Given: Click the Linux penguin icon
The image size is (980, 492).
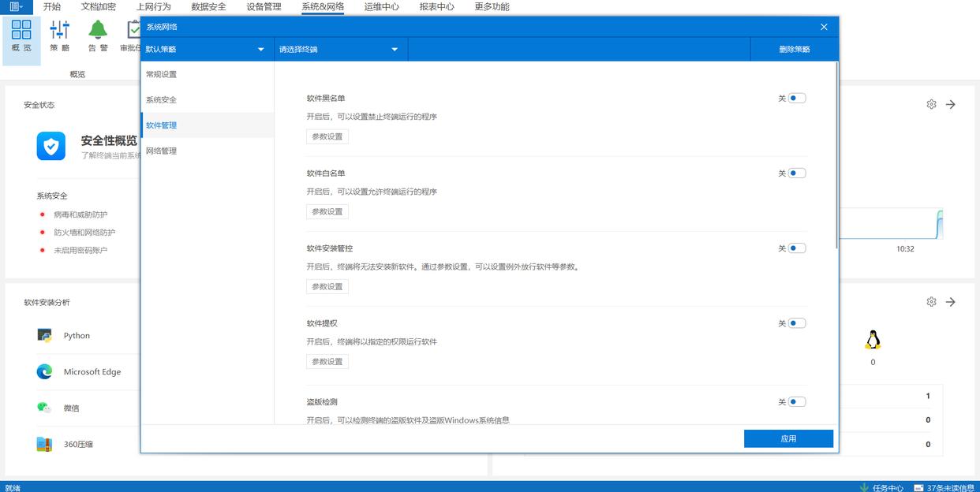Looking at the screenshot, I should point(872,340).
